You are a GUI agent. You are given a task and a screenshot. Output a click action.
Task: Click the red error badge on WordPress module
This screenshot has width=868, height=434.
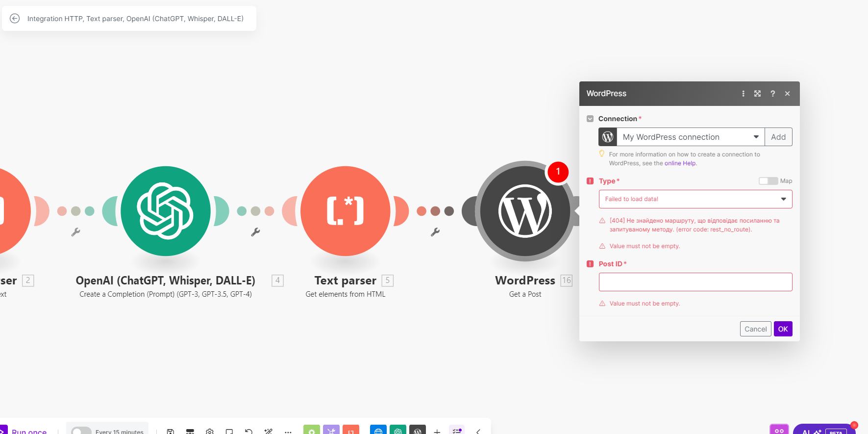pyautogui.click(x=558, y=172)
